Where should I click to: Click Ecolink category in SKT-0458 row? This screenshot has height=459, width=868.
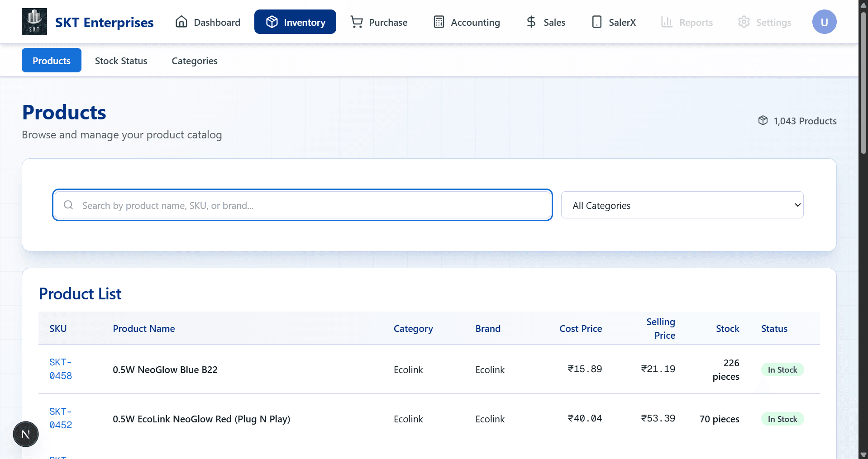[x=408, y=369]
